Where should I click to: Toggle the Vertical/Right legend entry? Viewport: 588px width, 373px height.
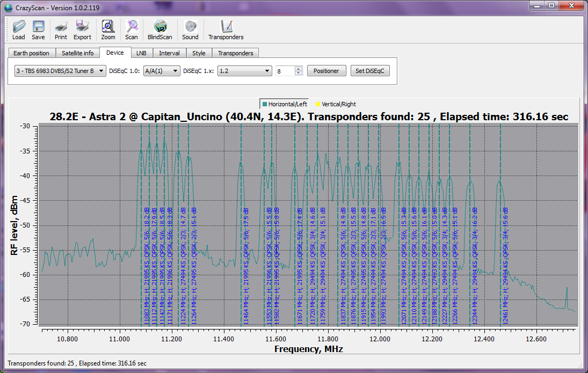point(336,104)
